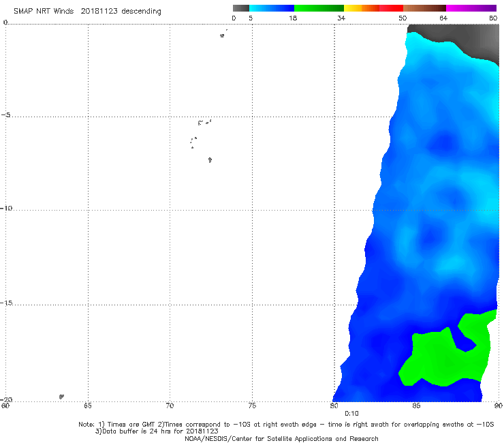Click the yellow-orange segment of the color bar
This screenshot has height=443, width=504.
[362, 8]
